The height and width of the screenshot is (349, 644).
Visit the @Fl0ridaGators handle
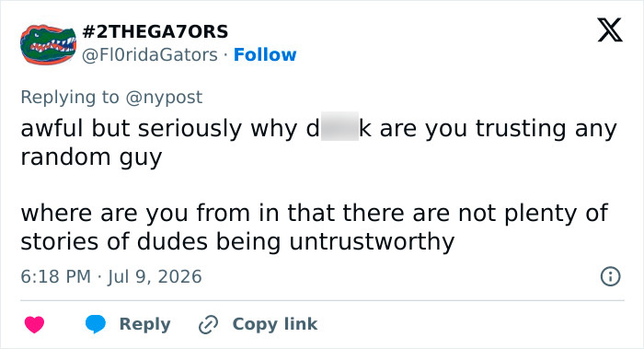150,55
